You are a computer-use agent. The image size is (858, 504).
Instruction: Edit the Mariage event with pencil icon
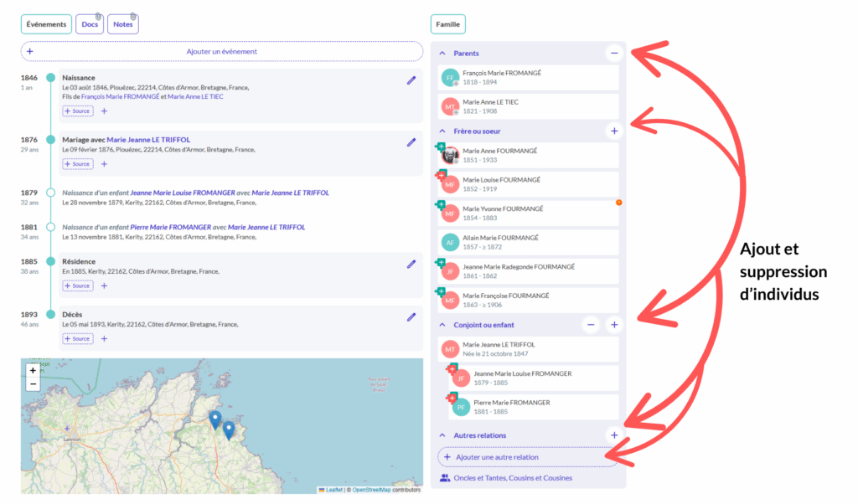[x=411, y=142]
